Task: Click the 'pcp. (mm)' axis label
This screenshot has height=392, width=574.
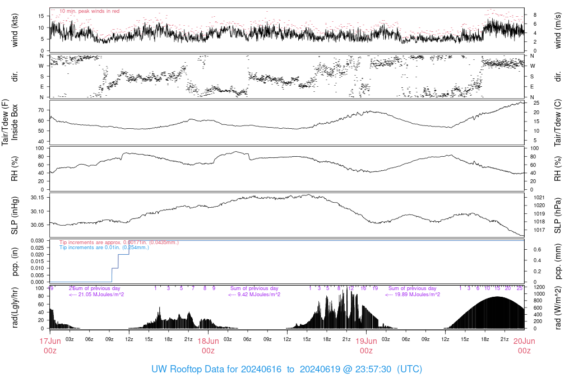Action: point(558,262)
